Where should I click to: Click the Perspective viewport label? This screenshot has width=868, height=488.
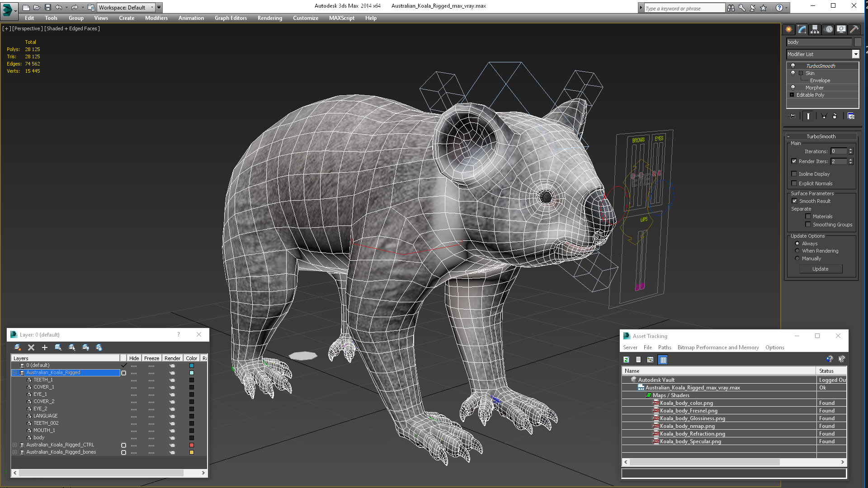tap(28, 28)
